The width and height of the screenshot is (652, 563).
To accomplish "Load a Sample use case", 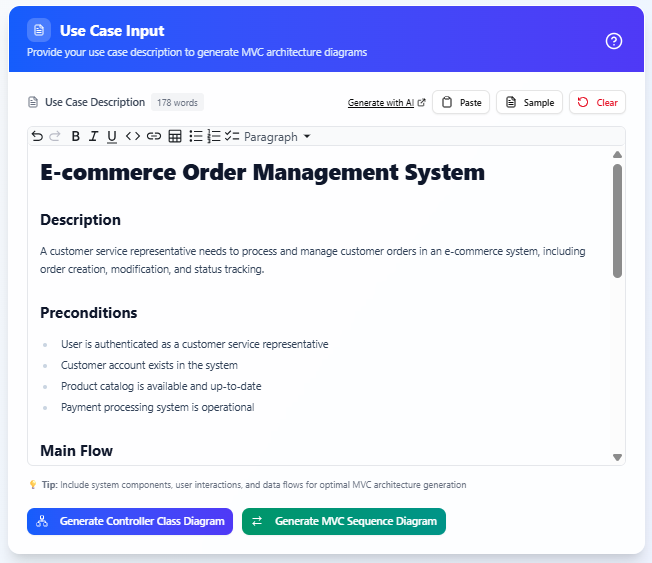I will [x=530, y=103].
